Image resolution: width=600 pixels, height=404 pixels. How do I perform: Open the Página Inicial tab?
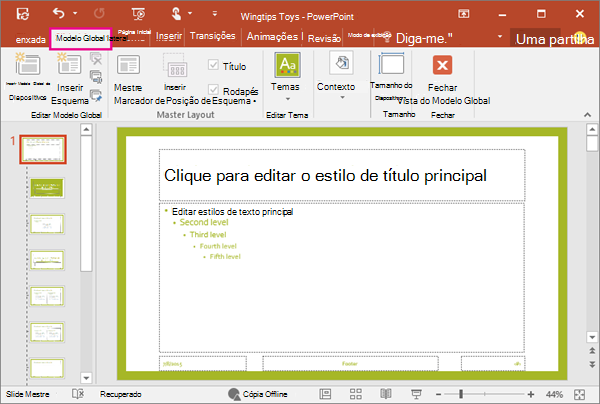point(134,33)
